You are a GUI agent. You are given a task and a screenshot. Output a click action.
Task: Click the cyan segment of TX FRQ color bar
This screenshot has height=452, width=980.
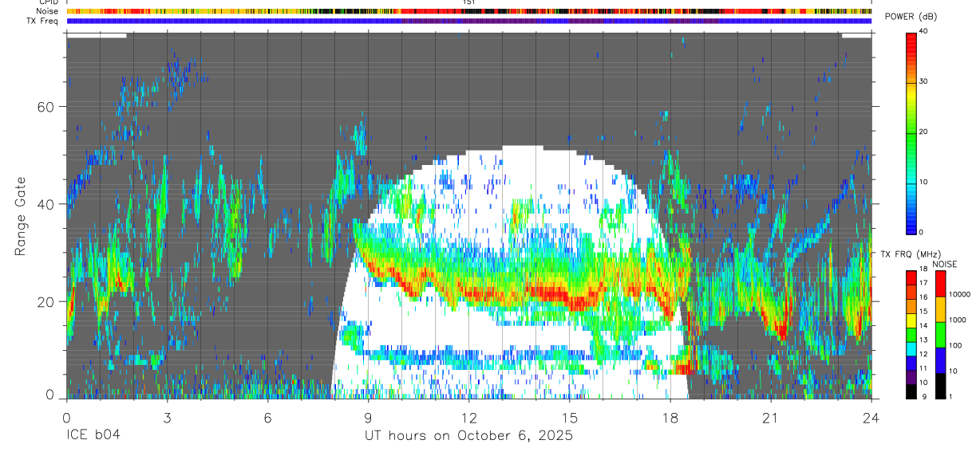(x=911, y=349)
